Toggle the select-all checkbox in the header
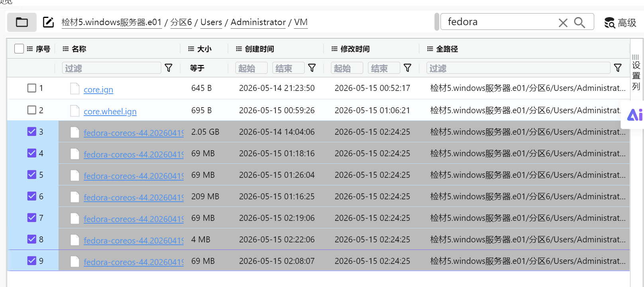 19,49
